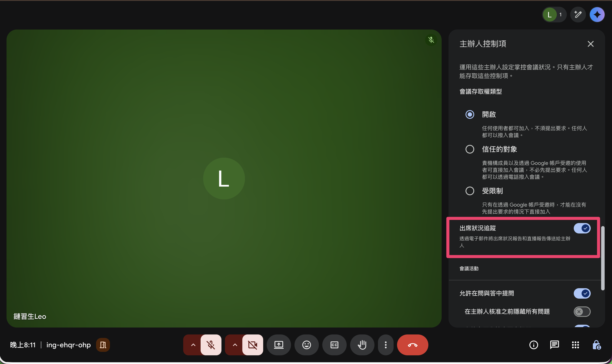Viewport: 612px width, 364px height.
Task: Click the red leave call button
Action: (x=412, y=345)
